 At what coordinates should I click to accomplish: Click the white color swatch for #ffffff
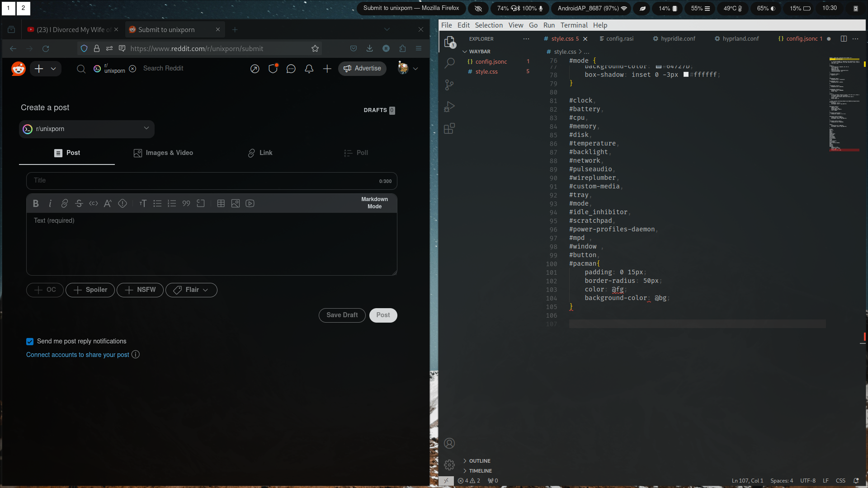(x=686, y=75)
